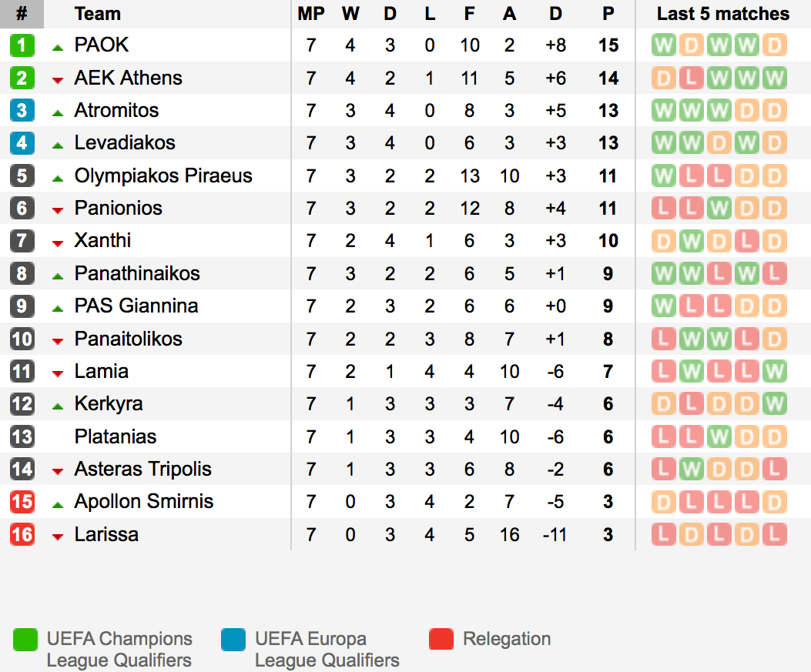The height and width of the screenshot is (672, 811).
Task: Click PAOK's green rank 1 badge
Action: (x=22, y=45)
